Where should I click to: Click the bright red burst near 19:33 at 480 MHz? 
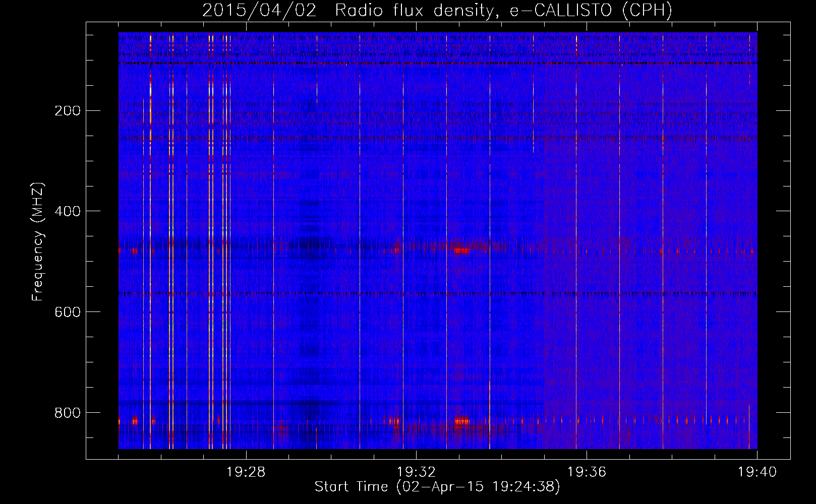coord(461,250)
